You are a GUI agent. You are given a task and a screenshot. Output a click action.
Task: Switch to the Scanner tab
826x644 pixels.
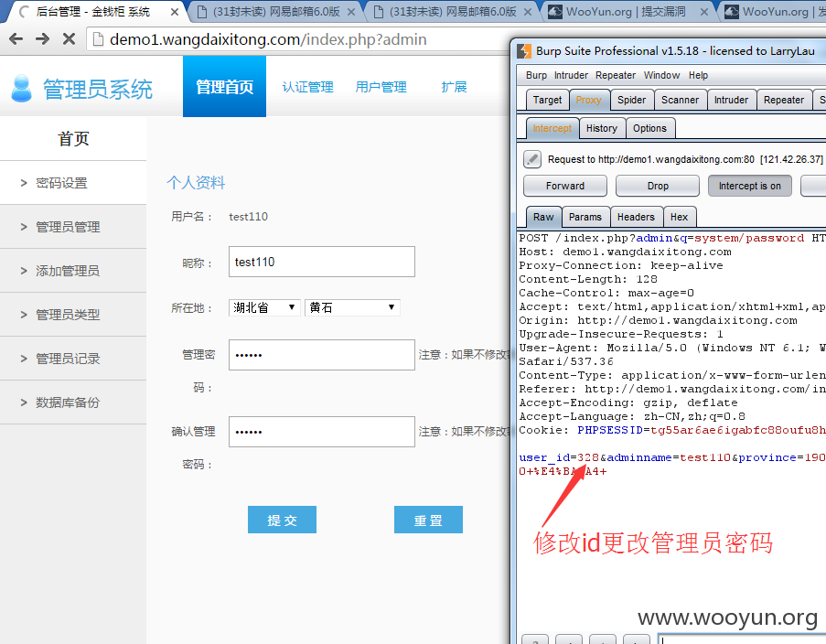click(x=680, y=100)
